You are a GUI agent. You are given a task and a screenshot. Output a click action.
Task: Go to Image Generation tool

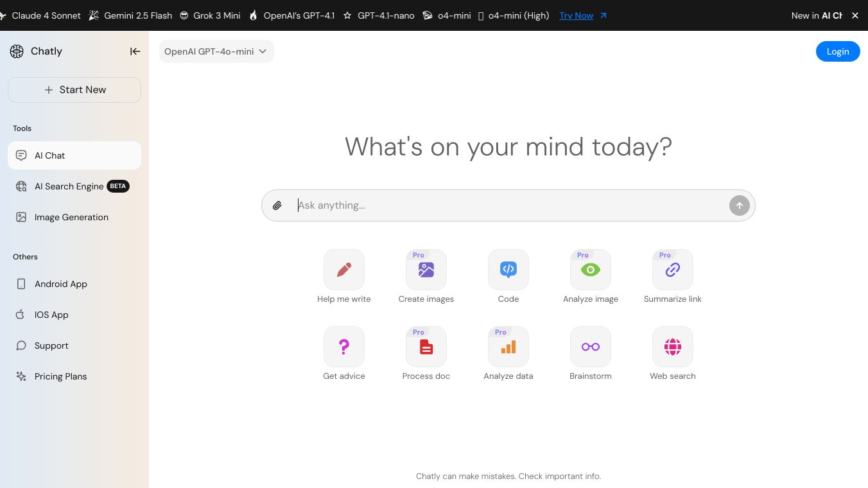pyautogui.click(x=74, y=217)
